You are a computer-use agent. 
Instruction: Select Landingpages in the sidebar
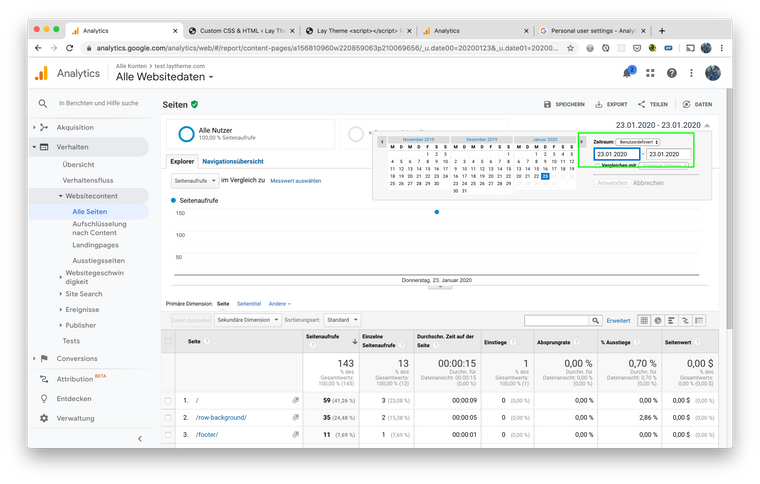click(95, 244)
